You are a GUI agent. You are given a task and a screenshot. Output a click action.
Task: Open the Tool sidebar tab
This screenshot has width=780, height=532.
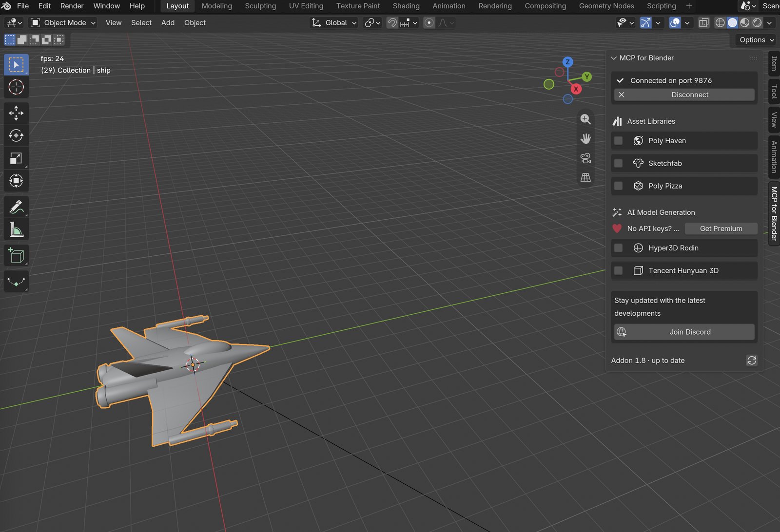point(774,91)
